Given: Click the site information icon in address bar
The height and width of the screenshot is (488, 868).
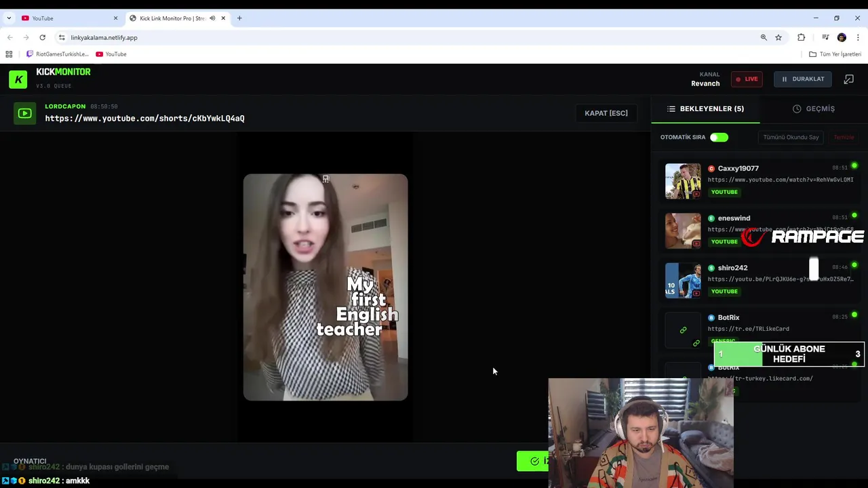Looking at the screenshot, I should click(62, 37).
